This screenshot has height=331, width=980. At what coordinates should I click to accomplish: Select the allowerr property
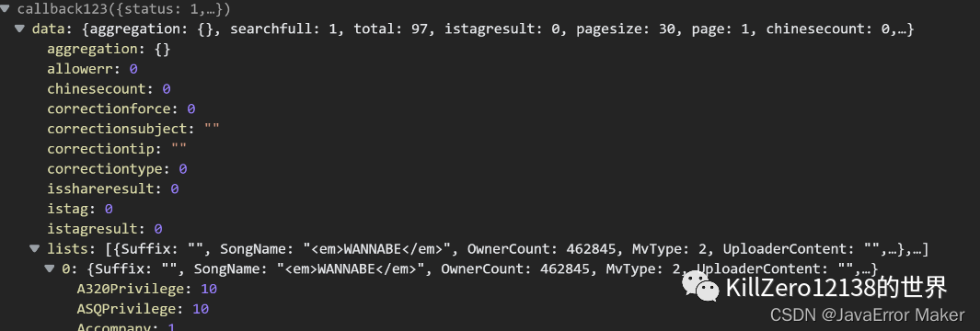click(93, 69)
